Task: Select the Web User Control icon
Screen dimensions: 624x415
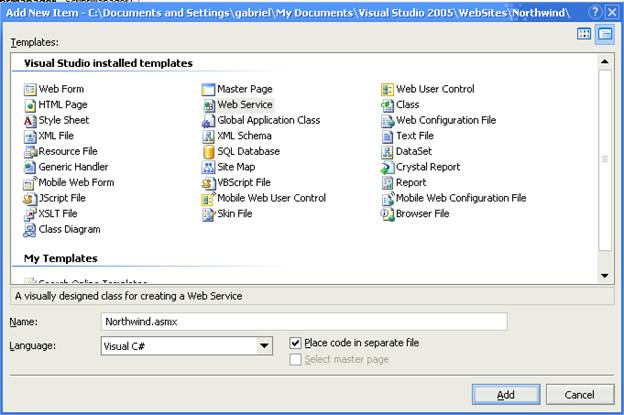Action: (x=388, y=90)
